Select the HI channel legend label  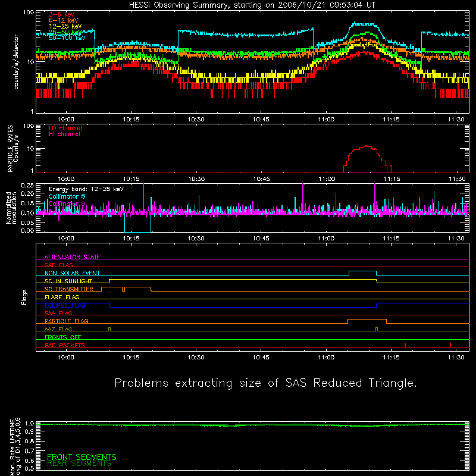click(64, 134)
